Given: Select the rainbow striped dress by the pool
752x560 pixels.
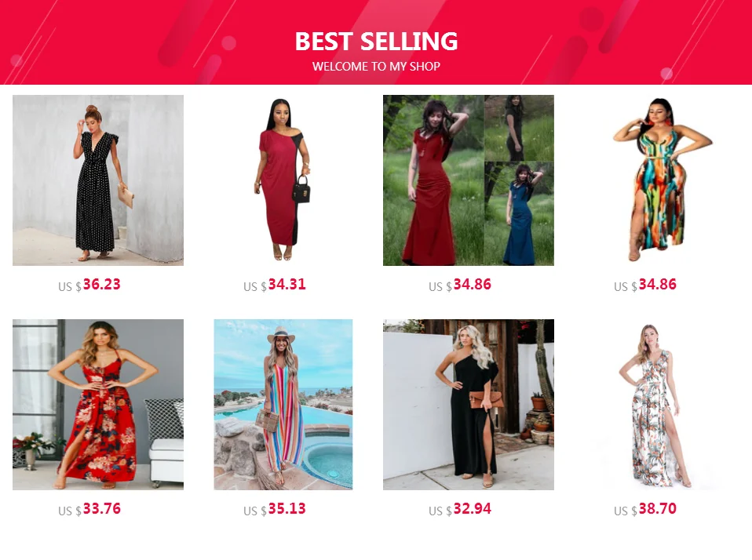Looking at the screenshot, I should click(x=283, y=404).
